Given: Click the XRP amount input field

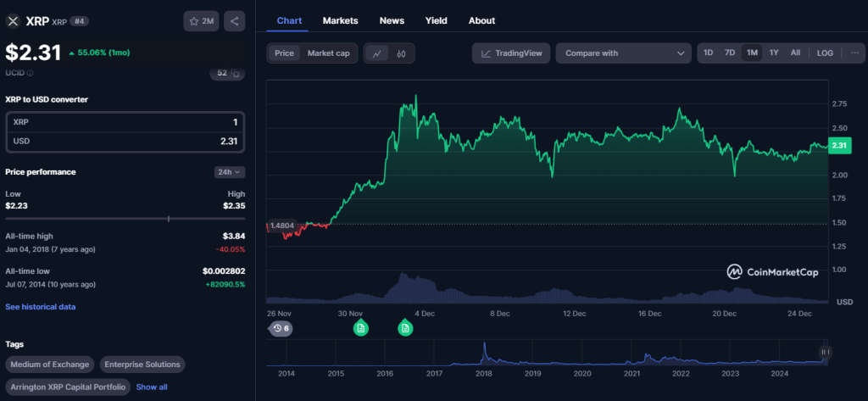Looking at the screenshot, I should (x=125, y=122).
